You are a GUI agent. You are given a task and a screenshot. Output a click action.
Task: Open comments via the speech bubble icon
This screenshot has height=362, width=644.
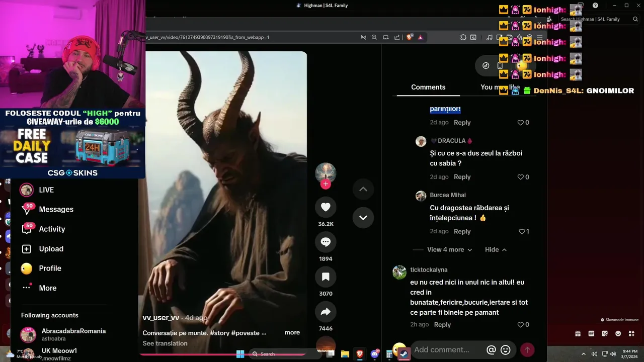pyautogui.click(x=326, y=242)
